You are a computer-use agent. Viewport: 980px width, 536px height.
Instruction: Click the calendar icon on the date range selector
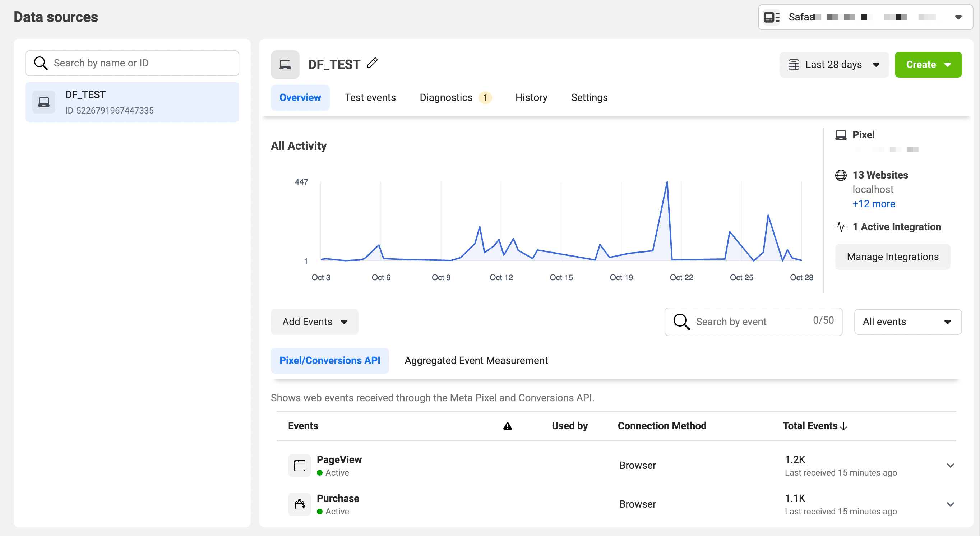coord(794,65)
